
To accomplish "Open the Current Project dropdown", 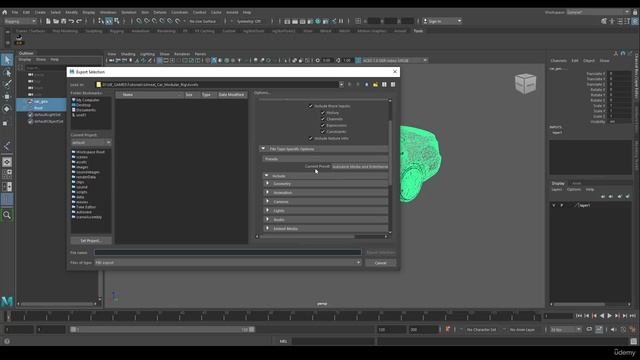I will tap(91, 142).
